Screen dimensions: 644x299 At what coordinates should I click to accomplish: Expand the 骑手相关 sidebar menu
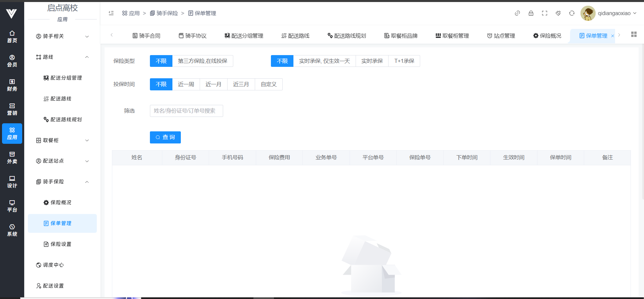[63, 36]
